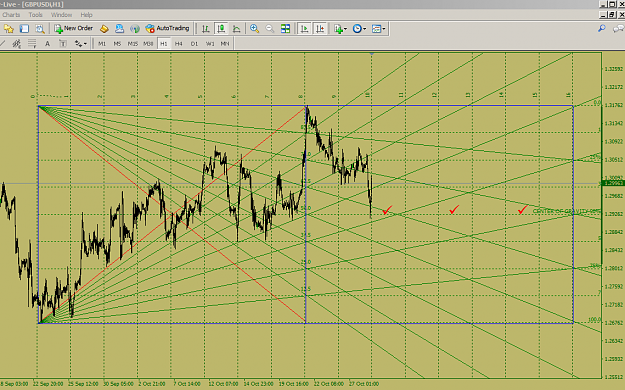Click the '27 Oct 01:00' time label
Image resolution: width=625 pixels, height=390 pixels.
pyautogui.click(x=364, y=384)
